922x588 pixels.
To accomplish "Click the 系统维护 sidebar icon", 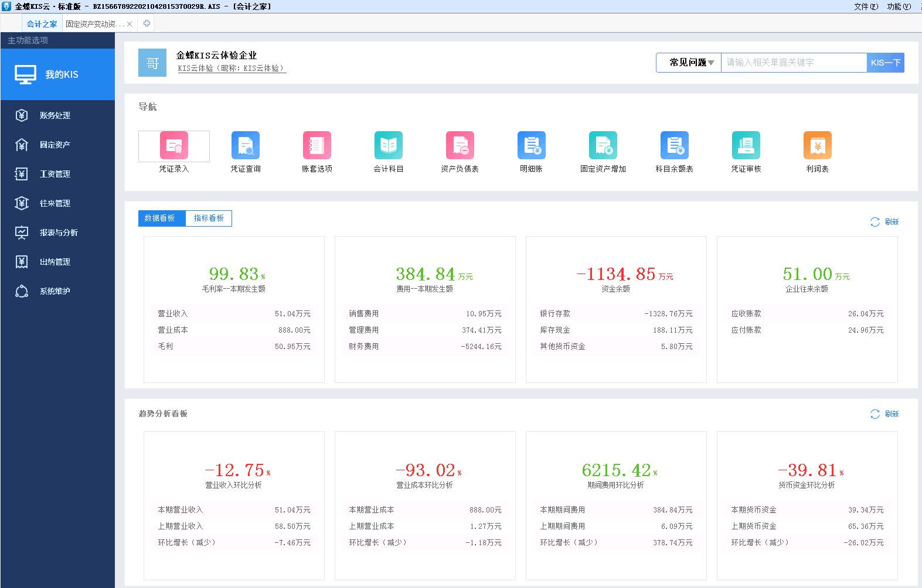I will (x=22, y=291).
